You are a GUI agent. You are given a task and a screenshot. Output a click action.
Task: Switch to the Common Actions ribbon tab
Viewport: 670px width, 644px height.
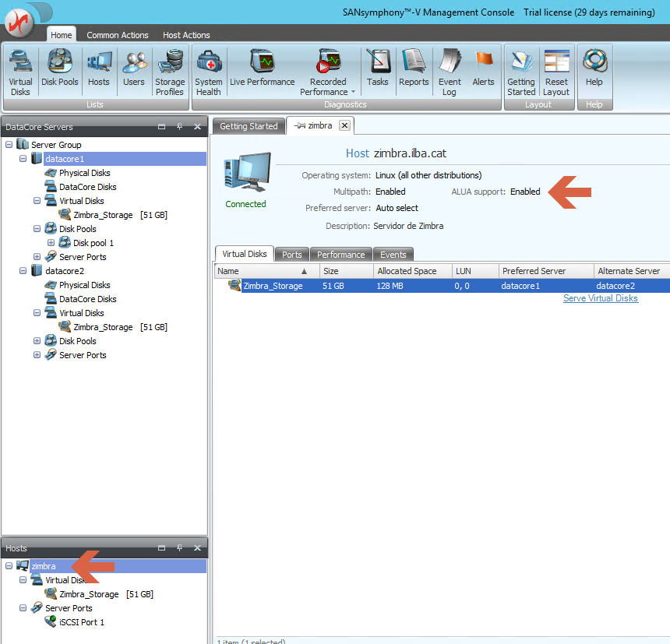(118, 35)
